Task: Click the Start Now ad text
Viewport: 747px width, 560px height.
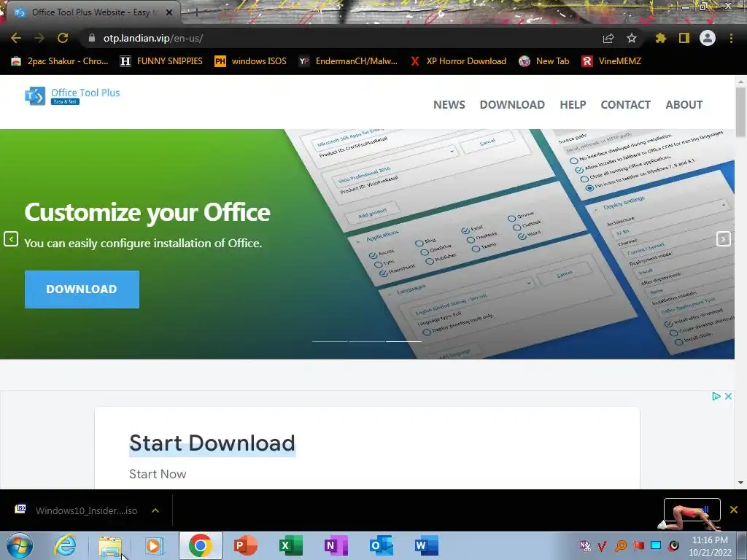Action: point(158,474)
